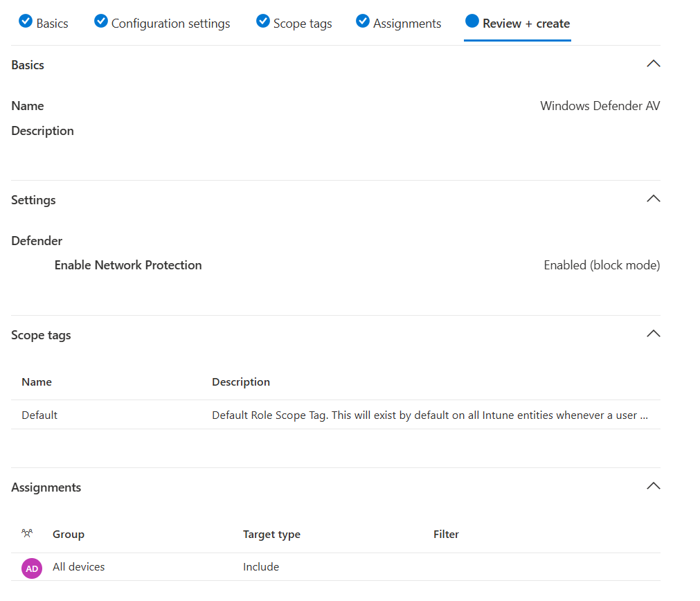Collapse the Settings section chevron
Viewport: 700px width, 601px height.
click(652, 199)
